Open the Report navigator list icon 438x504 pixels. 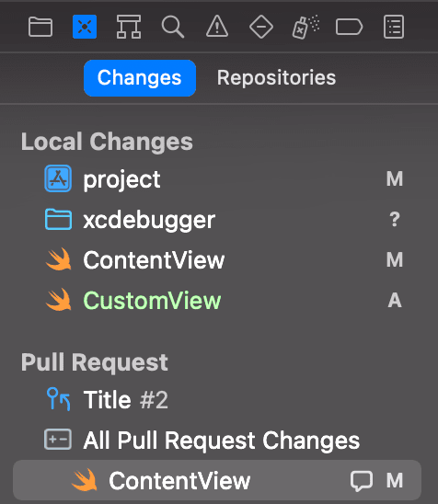(394, 27)
